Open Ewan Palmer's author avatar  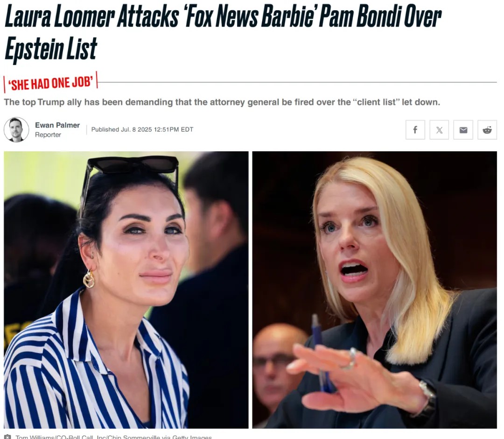16,130
